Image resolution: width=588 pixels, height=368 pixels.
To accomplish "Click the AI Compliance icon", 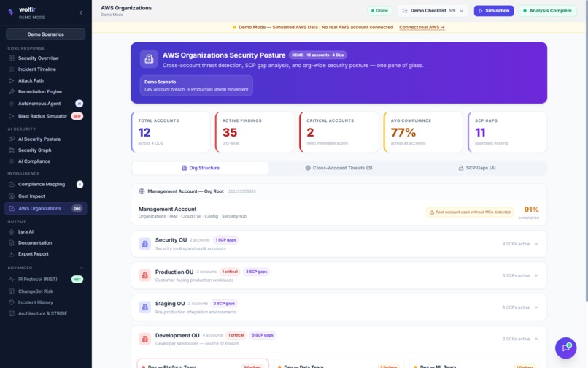I will coord(12,161).
